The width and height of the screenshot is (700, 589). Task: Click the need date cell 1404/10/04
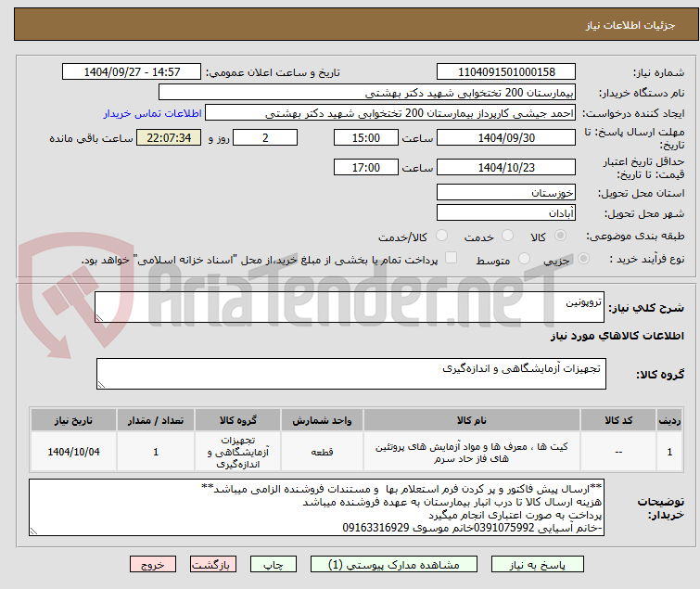point(73,452)
